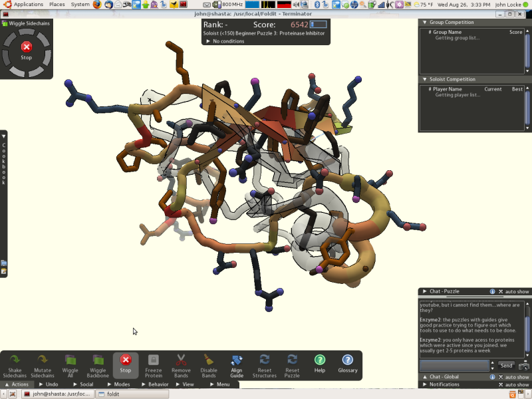The width and height of the screenshot is (532, 399).
Task: Click the Shake Sidechains tool
Action: 15,366
